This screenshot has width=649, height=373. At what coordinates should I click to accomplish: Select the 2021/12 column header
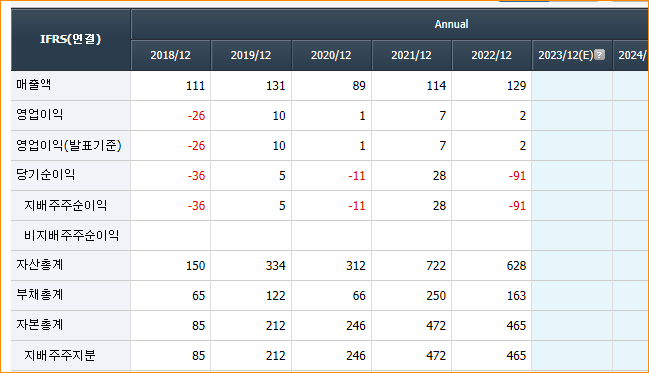click(x=411, y=55)
